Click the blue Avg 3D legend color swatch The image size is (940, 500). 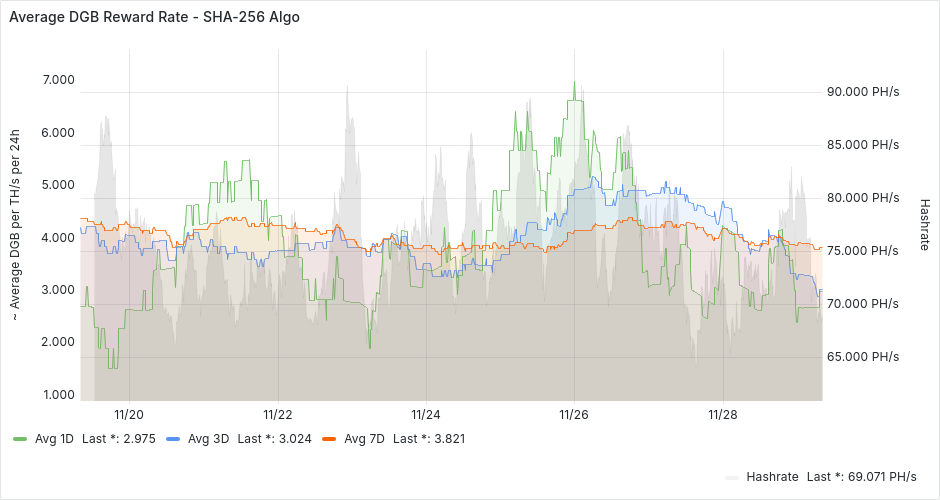click(x=173, y=439)
